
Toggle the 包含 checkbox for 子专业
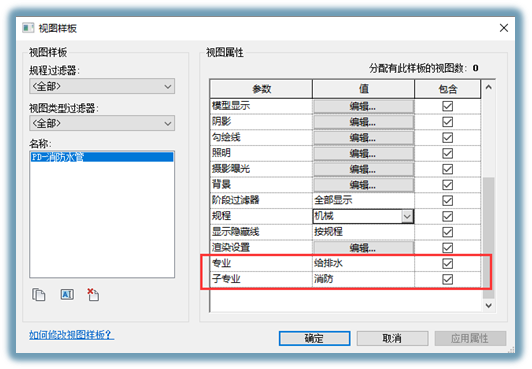coord(448,279)
